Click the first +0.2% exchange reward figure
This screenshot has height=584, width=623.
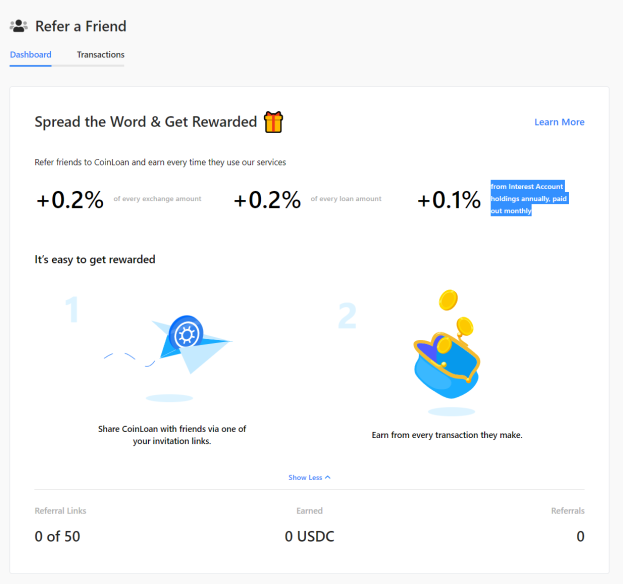click(70, 199)
